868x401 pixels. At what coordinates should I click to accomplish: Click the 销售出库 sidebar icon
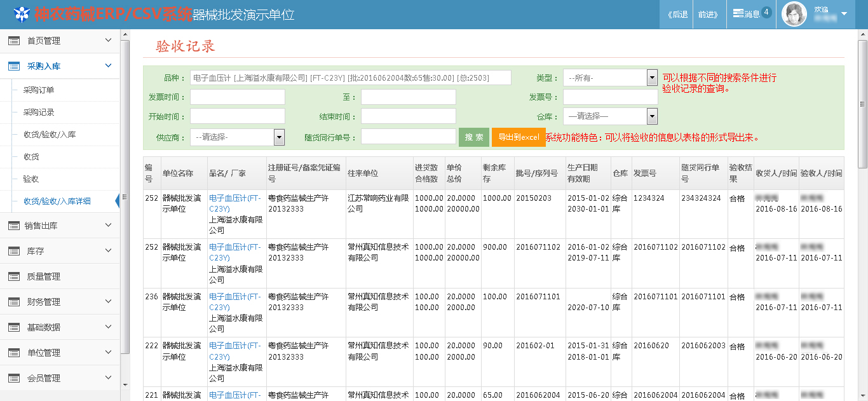click(14, 226)
